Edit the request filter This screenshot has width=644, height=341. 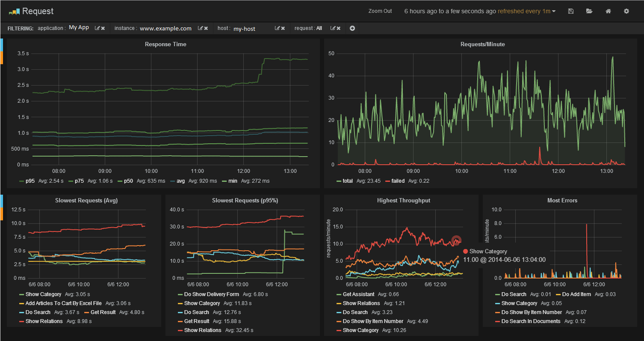(x=332, y=28)
